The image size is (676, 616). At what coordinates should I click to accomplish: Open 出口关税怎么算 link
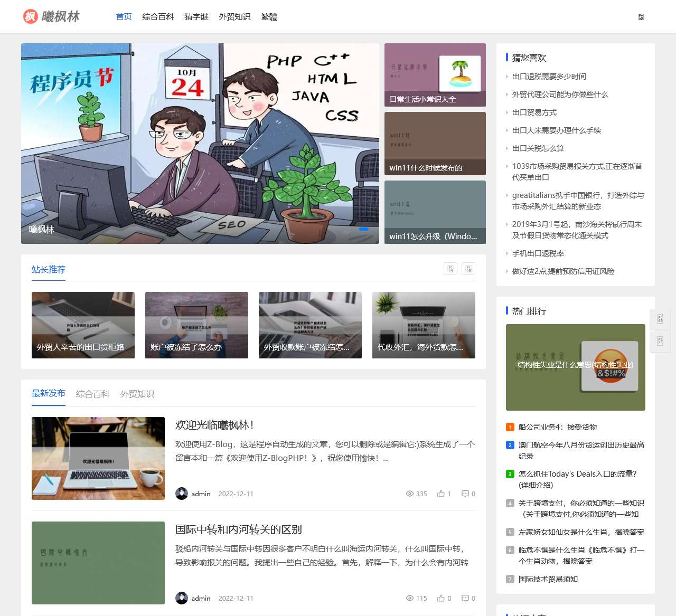(538, 148)
